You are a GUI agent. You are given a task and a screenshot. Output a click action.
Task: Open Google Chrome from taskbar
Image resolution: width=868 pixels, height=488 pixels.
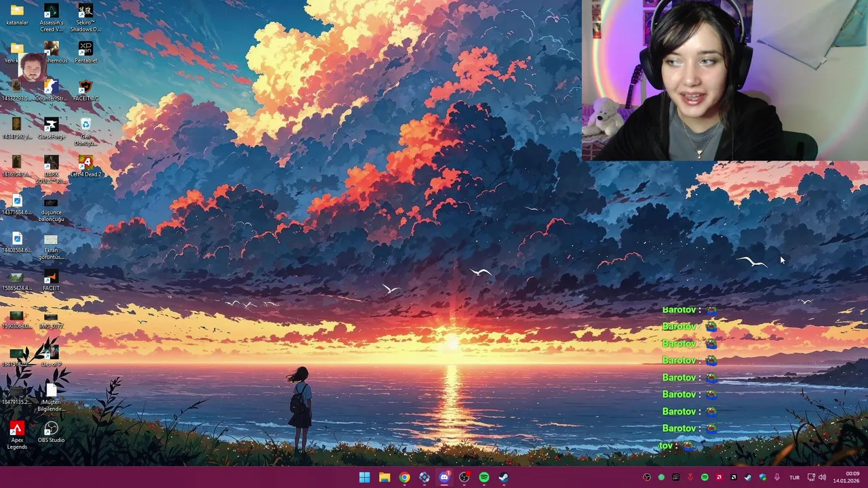(x=404, y=477)
